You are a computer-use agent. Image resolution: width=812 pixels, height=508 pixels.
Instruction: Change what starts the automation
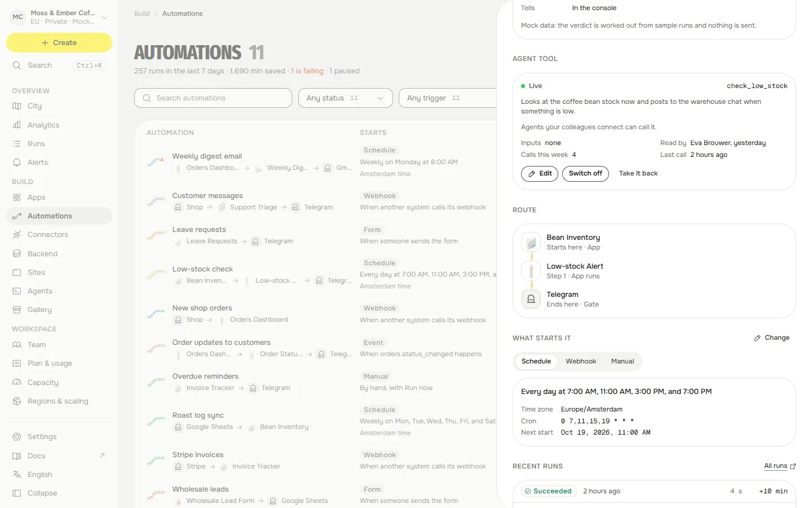[772, 338]
